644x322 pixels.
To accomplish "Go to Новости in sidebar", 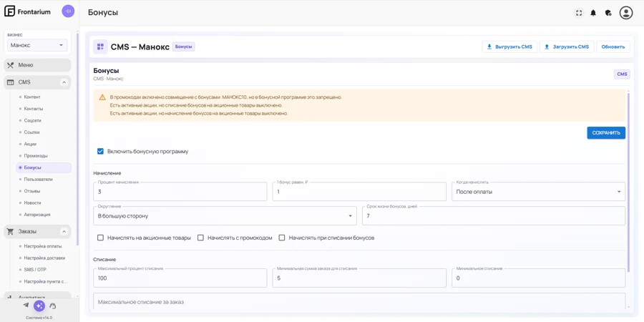I will pyautogui.click(x=44, y=203).
